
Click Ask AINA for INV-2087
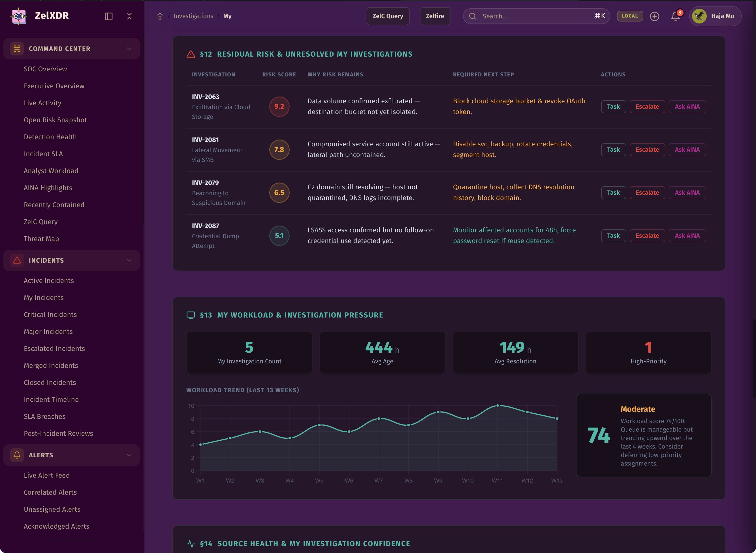(687, 236)
